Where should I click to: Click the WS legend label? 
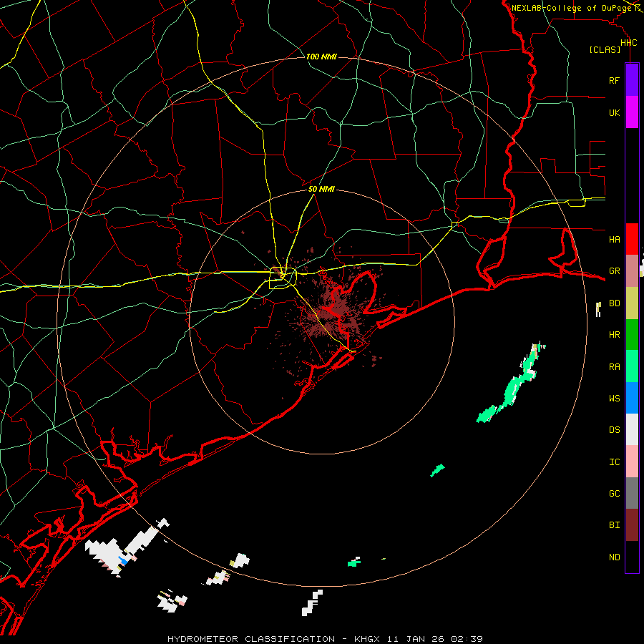pos(614,398)
